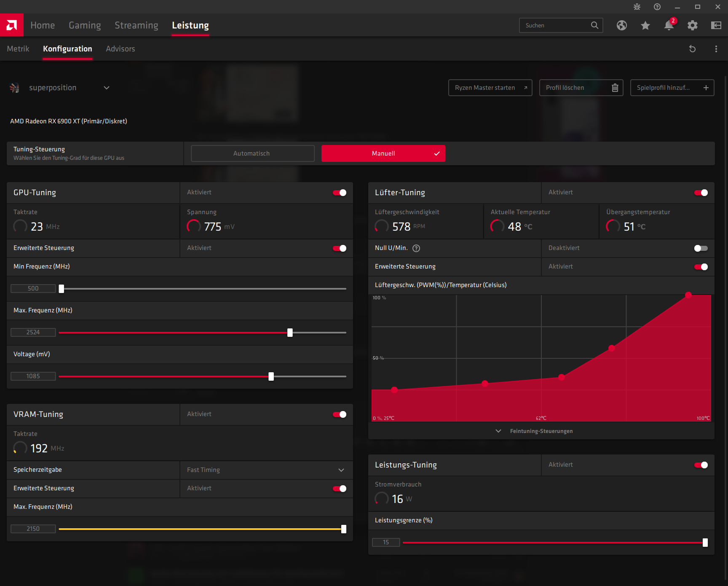The height and width of the screenshot is (586, 728).
Task: Click the Max. Frequenz value field 2524
Action: 33,333
